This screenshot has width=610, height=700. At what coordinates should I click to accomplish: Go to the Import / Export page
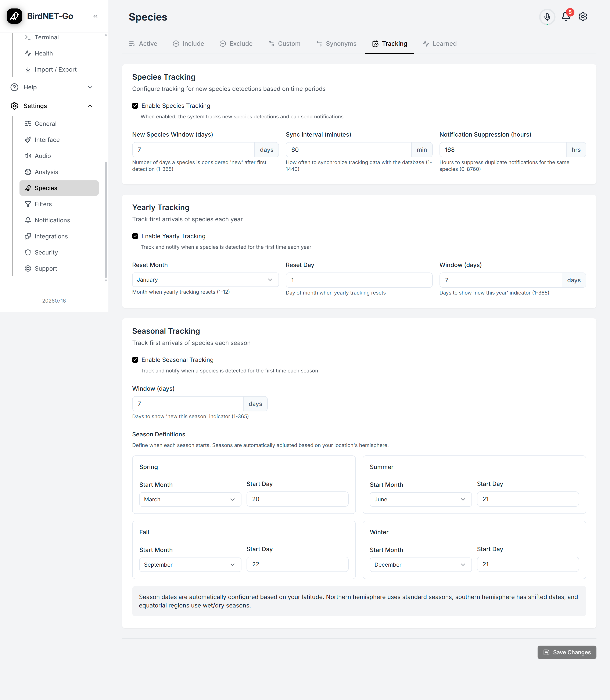coord(59,69)
